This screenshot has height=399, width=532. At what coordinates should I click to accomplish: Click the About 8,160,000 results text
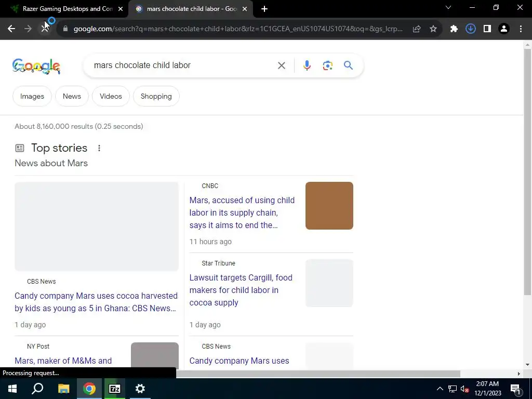click(79, 127)
